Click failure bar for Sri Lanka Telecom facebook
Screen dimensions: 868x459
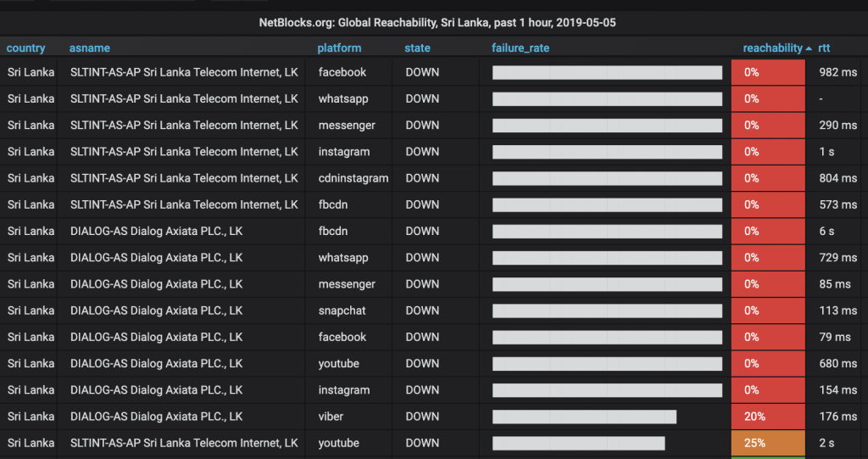click(607, 72)
